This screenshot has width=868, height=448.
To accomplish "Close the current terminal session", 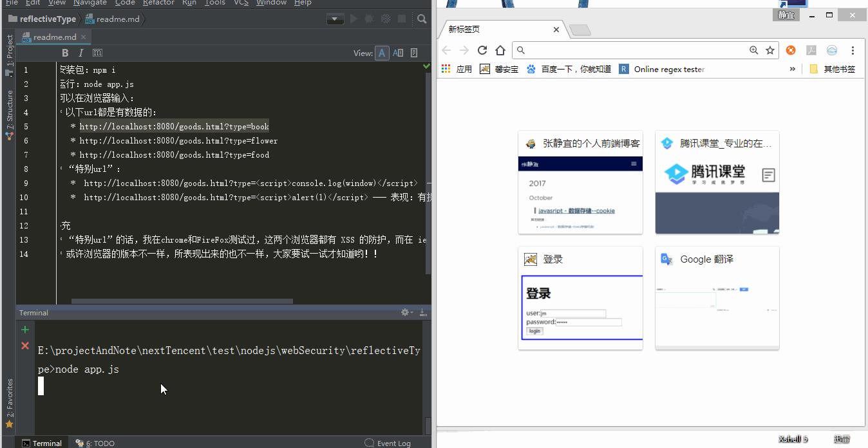I will click(25, 346).
